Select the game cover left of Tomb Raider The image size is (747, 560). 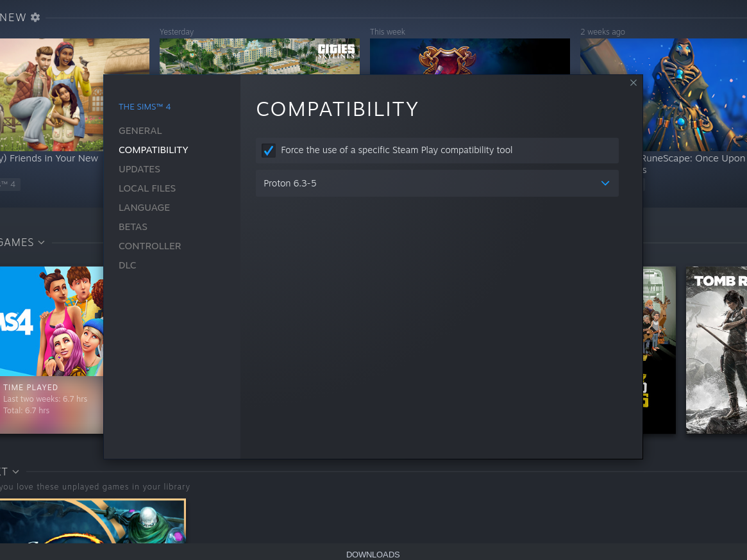659,350
